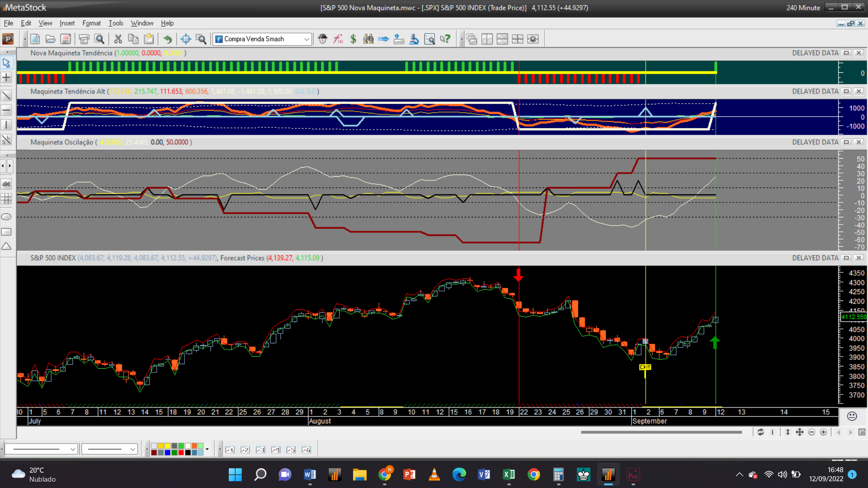Open the Explorer binoculars tool
Image resolution: width=868 pixels, height=488 pixels.
(368, 39)
